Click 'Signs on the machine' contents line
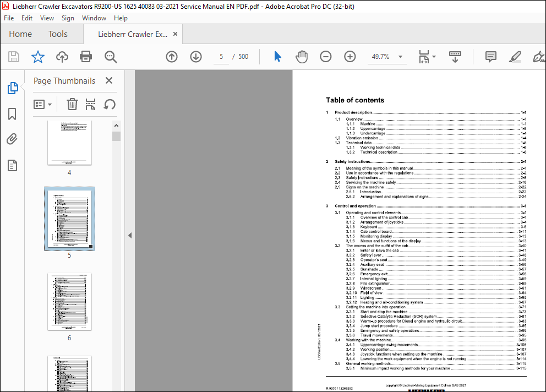Screen dimensions: 546x392 [x=431, y=187]
